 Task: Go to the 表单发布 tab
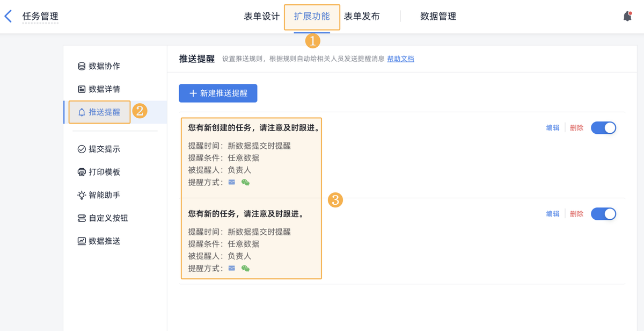coord(362,16)
